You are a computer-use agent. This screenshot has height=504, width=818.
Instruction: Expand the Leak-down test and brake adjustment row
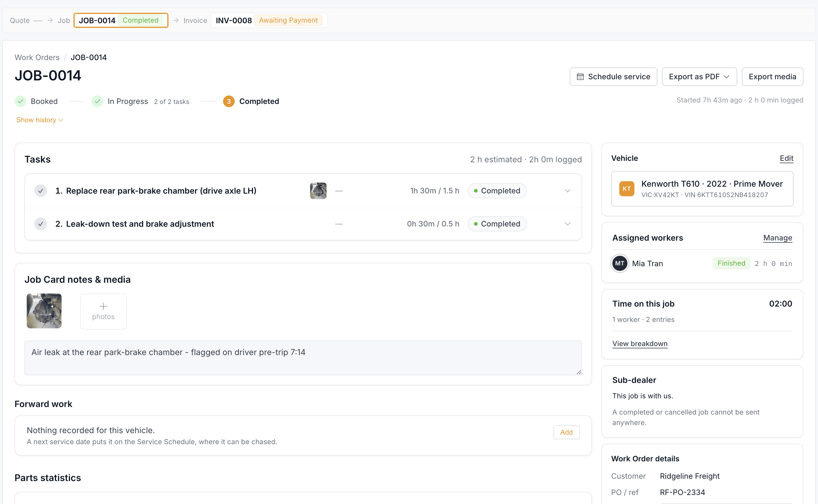pyautogui.click(x=568, y=224)
